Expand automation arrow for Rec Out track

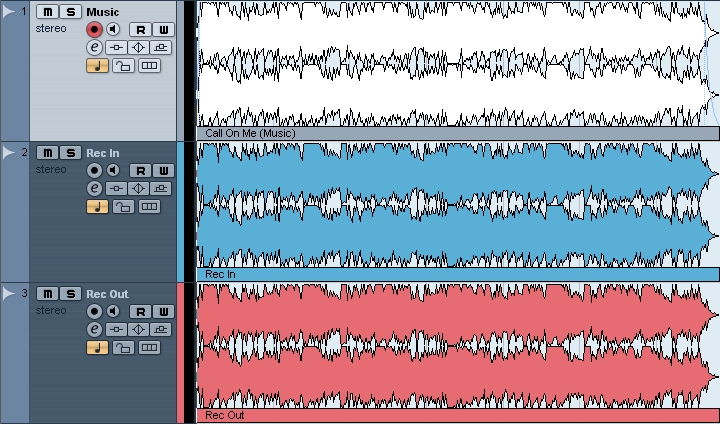[x=8, y=294]
